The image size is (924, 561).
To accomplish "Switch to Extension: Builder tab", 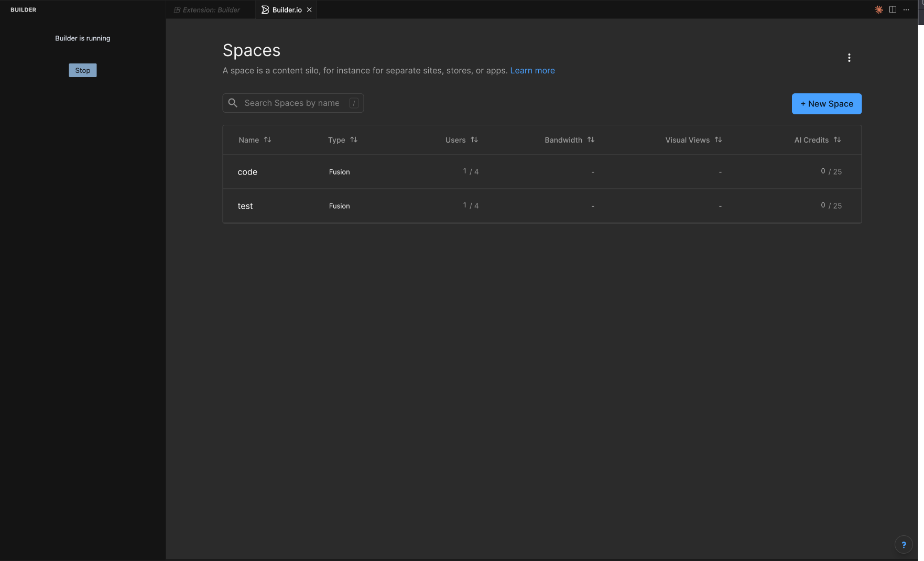I will [211, 10].
